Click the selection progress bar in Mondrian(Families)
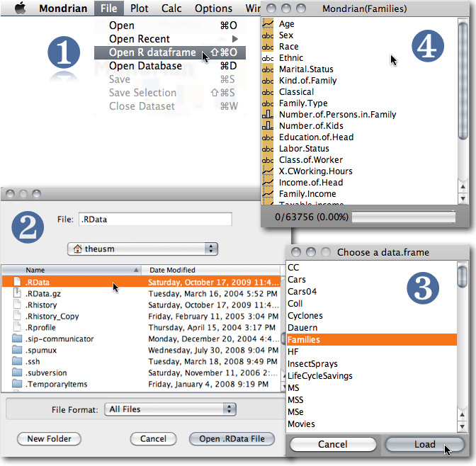The width and height of the screenshot is (476, 466). pos(404,217)
